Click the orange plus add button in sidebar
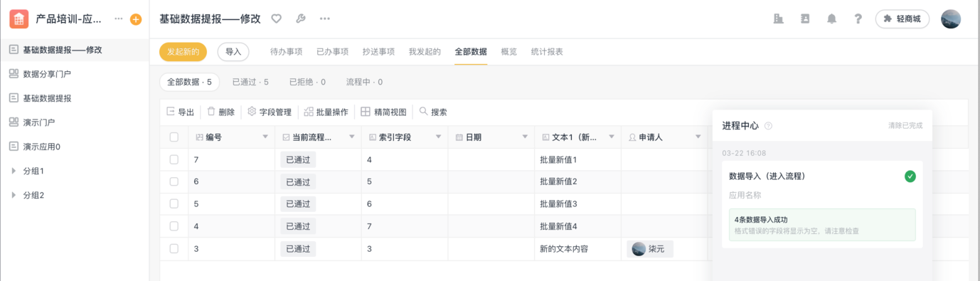 tap(136, 19)
